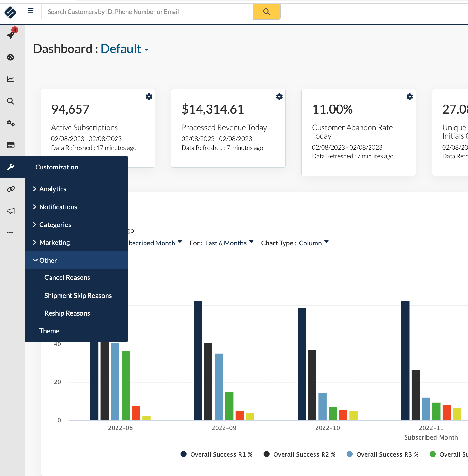The image size is (468, 476).
Task: Click the credit card sidebar icon
Action: (x=11, y=145)
